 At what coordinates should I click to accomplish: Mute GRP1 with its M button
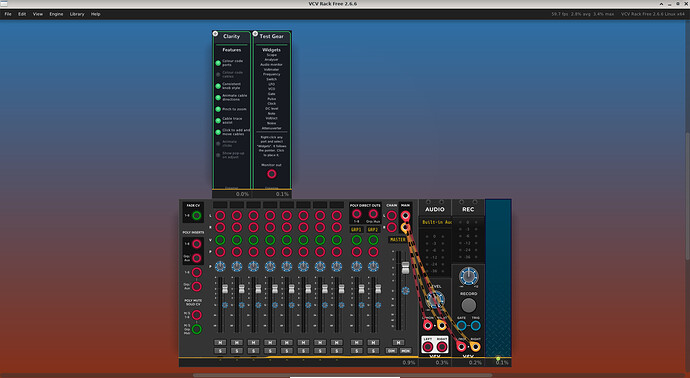[x=357, y=342]
